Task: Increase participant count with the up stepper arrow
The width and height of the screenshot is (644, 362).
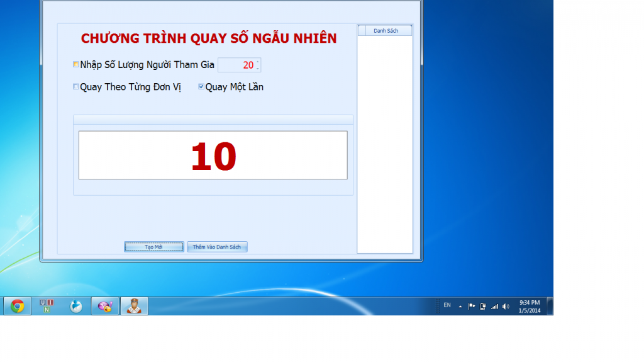Action: (x=258, y=62)
